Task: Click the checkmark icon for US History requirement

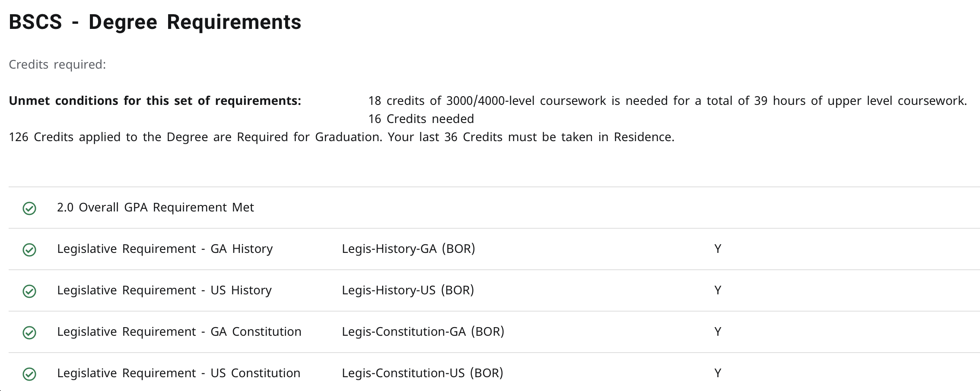Action: point(29,291)
